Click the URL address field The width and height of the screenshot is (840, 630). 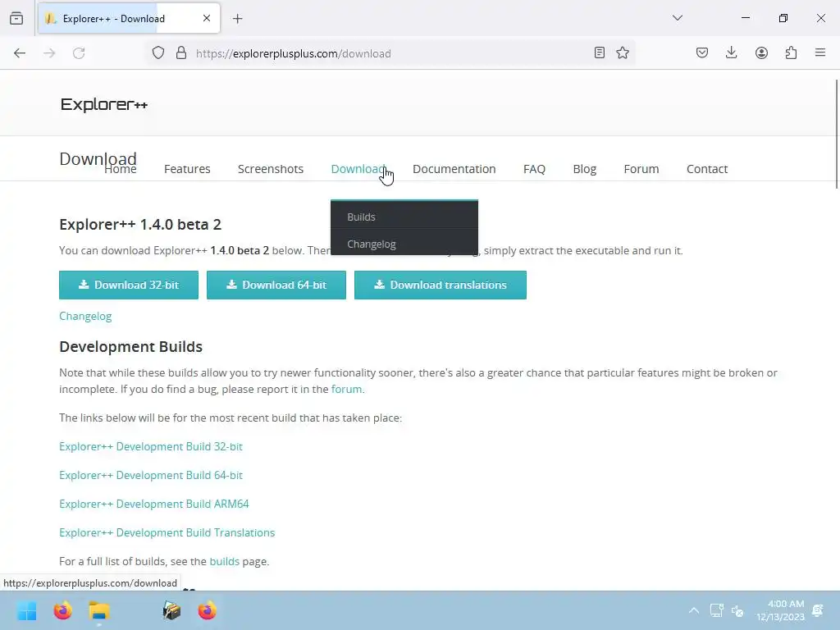391,53
